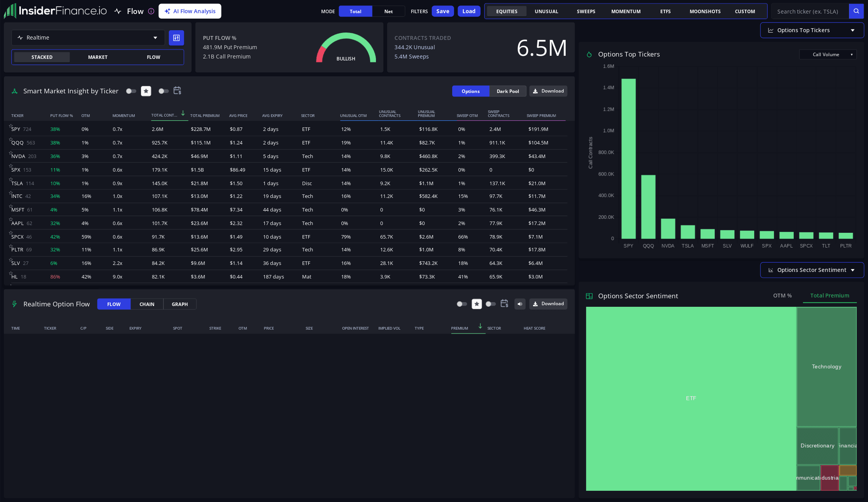The image size is (868, 502).
Task: Click the search magnifier icon button
Action: coord(856,11)
